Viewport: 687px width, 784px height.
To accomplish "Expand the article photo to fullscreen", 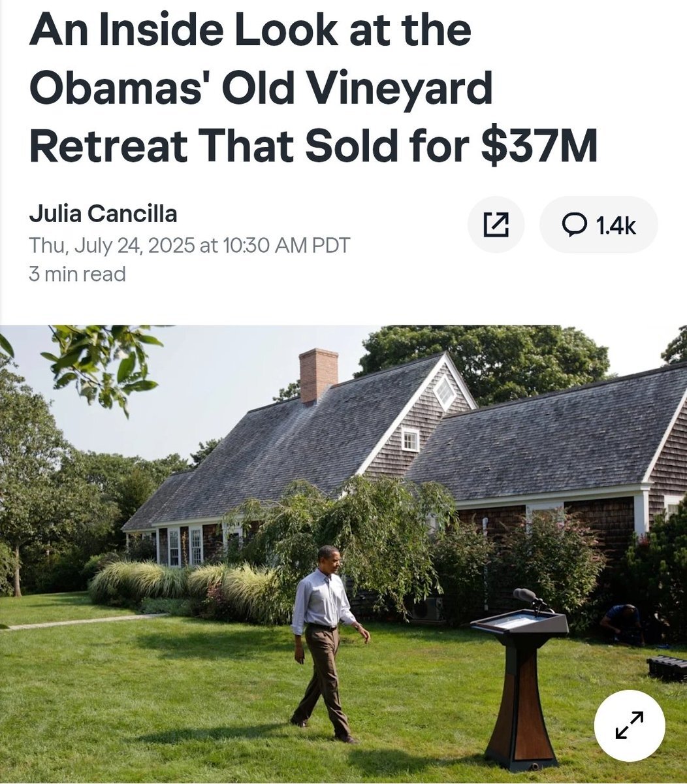I will coord(630,725).
